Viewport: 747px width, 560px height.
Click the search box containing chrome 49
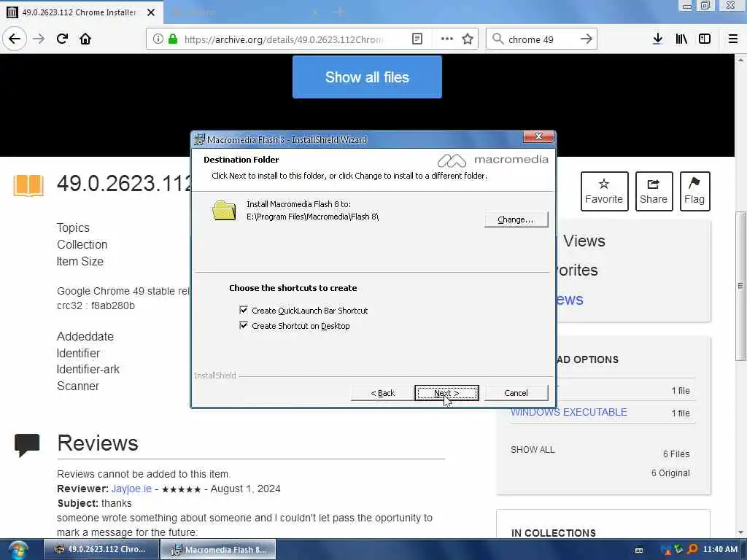pos(542,39)
